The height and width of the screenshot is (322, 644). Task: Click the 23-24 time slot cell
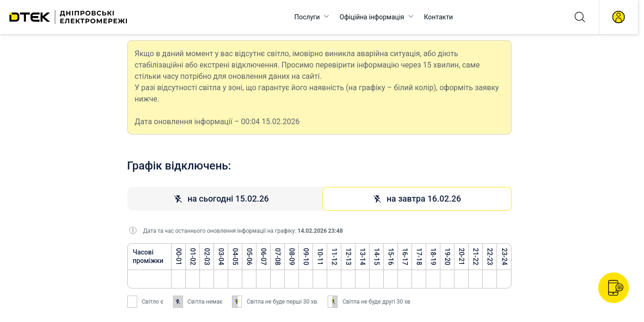click(x=504, y=279)
